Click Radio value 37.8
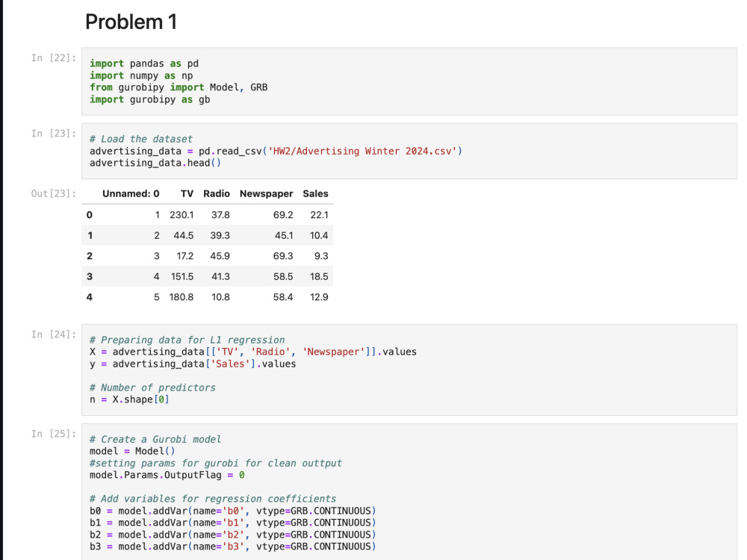The height and width of the screenshot is (560, 747). coord(220,215)
